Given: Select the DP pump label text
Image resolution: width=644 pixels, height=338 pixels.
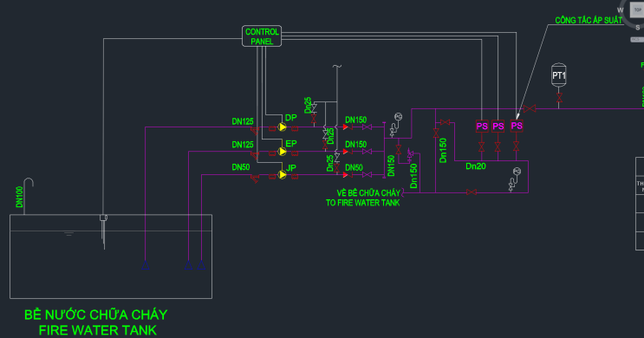Looking at the screenshot, I should [x=290, y=118].
